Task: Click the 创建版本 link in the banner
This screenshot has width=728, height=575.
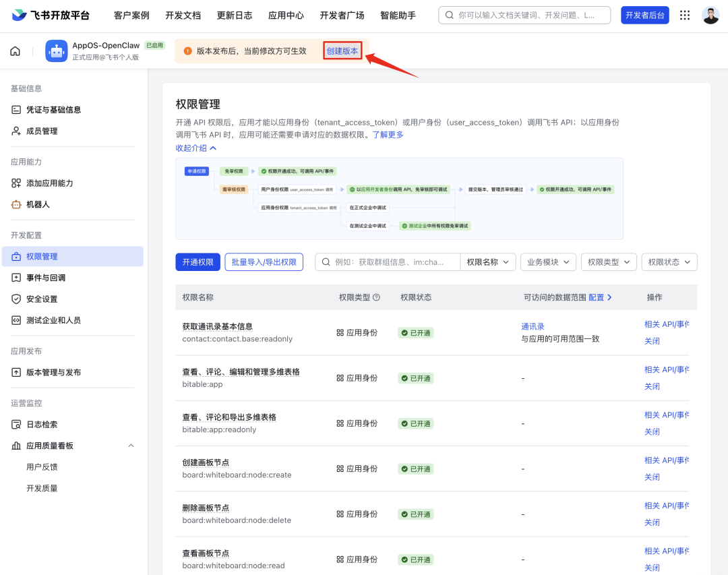Action: 342,50
